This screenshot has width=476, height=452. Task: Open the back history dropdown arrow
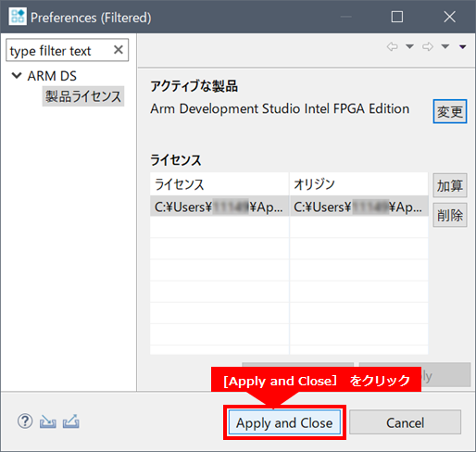tap(409, 47)
